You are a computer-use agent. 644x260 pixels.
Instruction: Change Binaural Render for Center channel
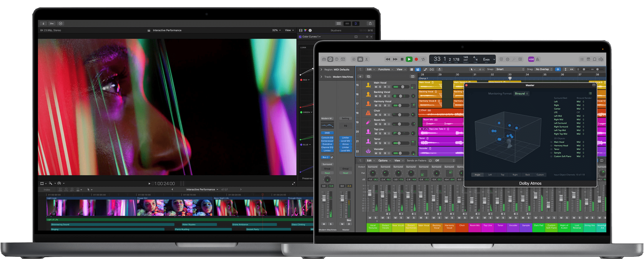tap(580, 109)
